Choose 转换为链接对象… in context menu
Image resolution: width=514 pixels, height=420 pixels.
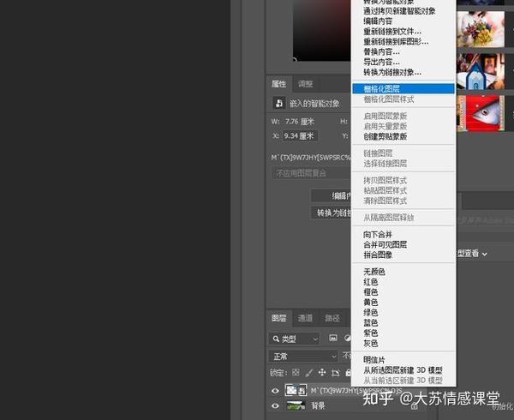[x=403, y=72]
